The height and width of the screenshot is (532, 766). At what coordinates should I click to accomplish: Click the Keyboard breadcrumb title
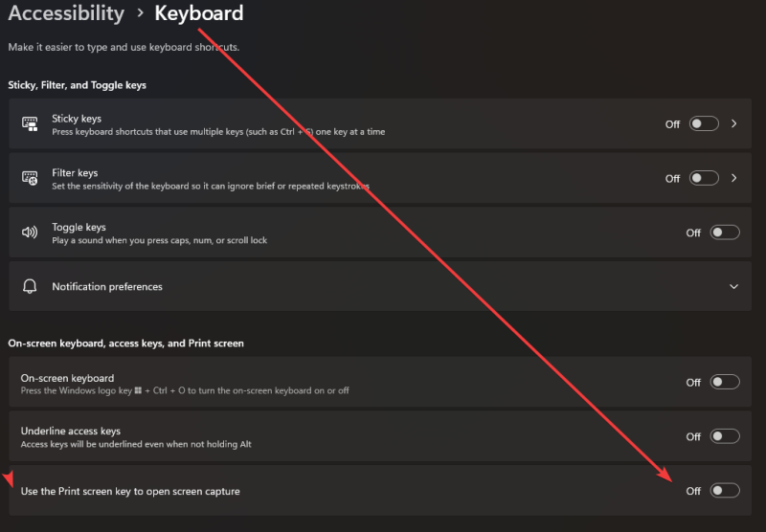199,13
